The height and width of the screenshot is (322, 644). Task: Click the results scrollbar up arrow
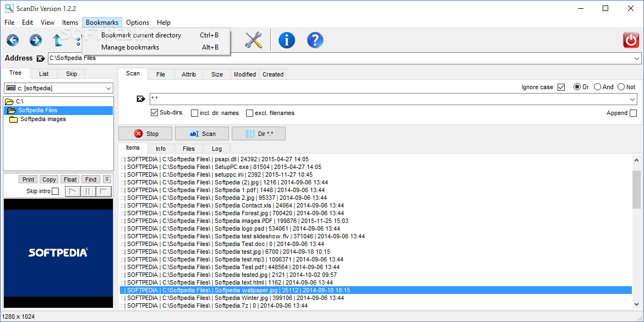pyautogui.click(x=637, y=160)
